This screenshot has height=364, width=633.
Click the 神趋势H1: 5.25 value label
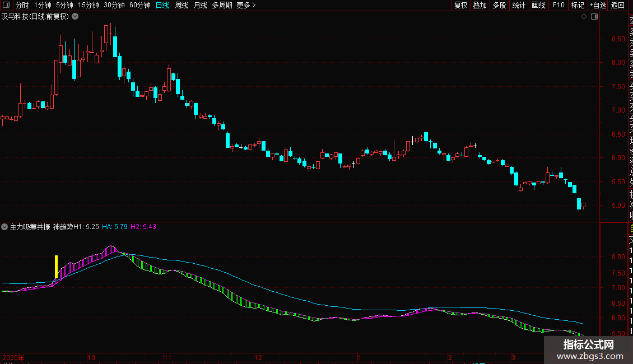(x=76, y=227)
